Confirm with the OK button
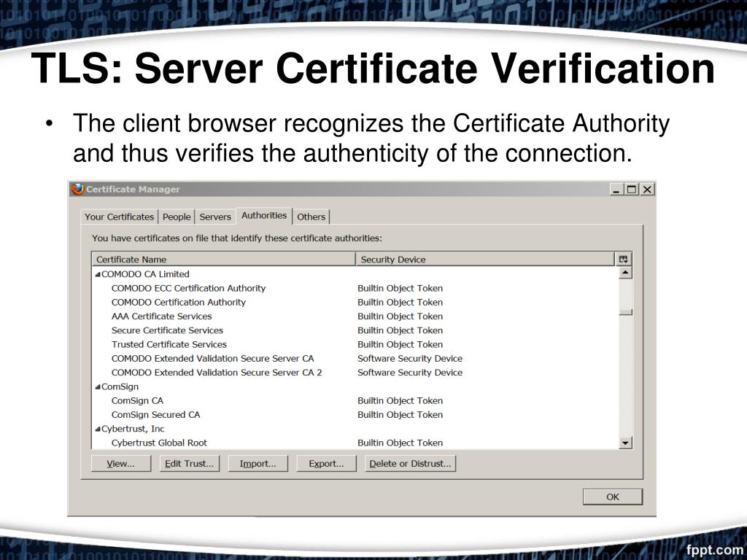The image size is (747, 560). (x=613, y=497)
